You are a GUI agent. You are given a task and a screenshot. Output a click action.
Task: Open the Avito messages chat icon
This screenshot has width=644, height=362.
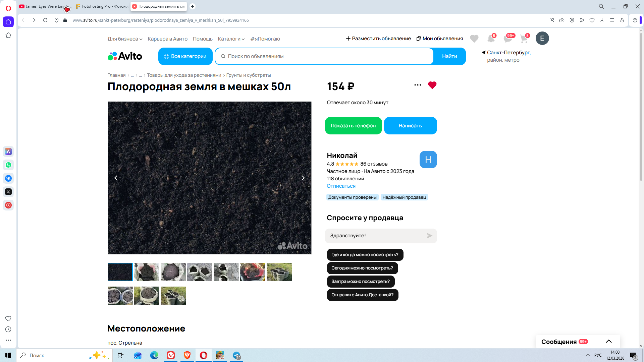507,39
